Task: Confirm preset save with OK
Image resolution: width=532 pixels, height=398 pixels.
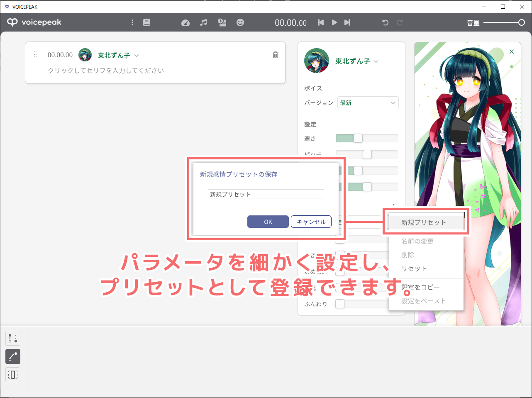Action: [x=268, y=222]
